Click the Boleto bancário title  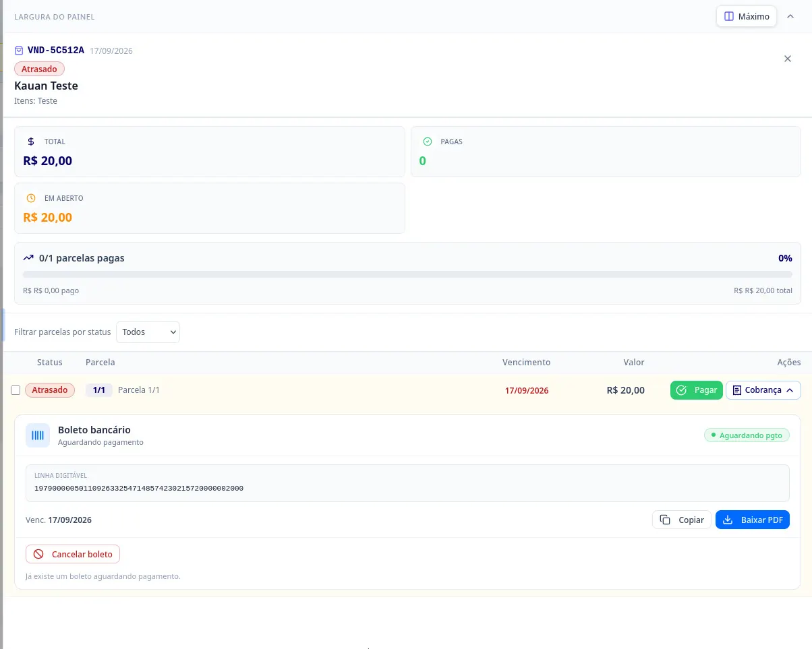point(94,429)
